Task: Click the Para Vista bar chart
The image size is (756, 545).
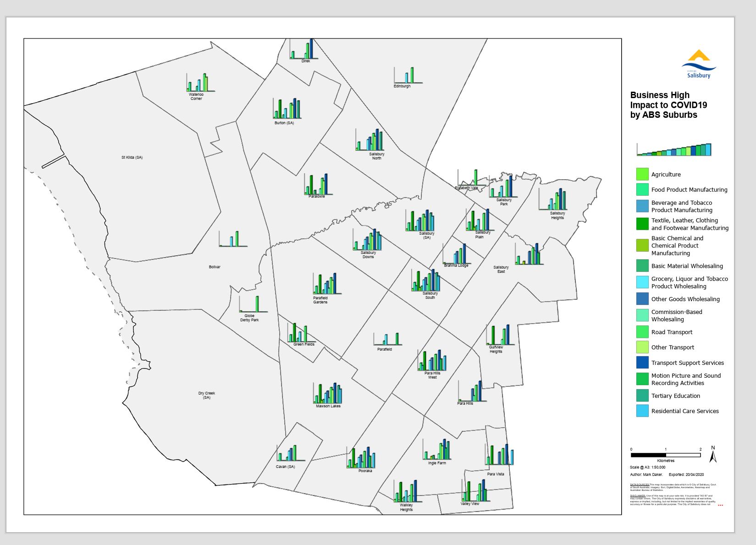Action: 499,454
